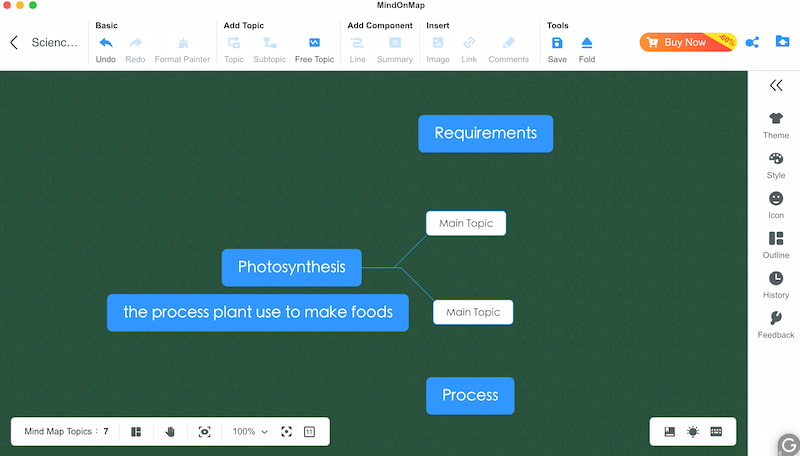This screenshot has height=456, width=800.
Task: Click the keyboard shortcuts icon
Action: (716, 431)
